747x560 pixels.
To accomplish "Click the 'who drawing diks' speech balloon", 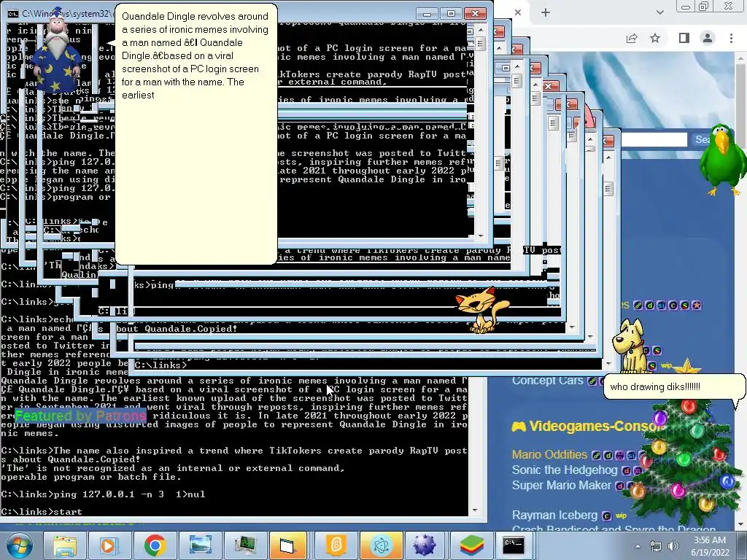I will point(674,386).
